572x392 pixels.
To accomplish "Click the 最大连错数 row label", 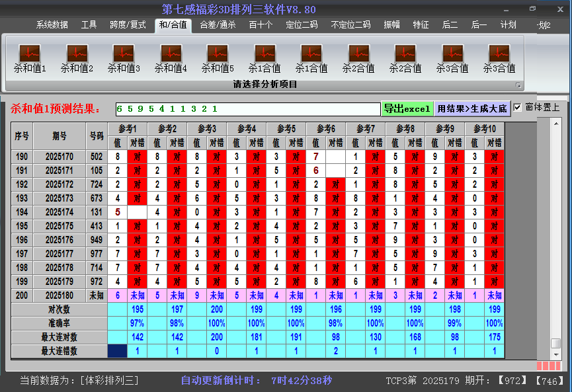I will pyautogui.click(x=59, y=351).
